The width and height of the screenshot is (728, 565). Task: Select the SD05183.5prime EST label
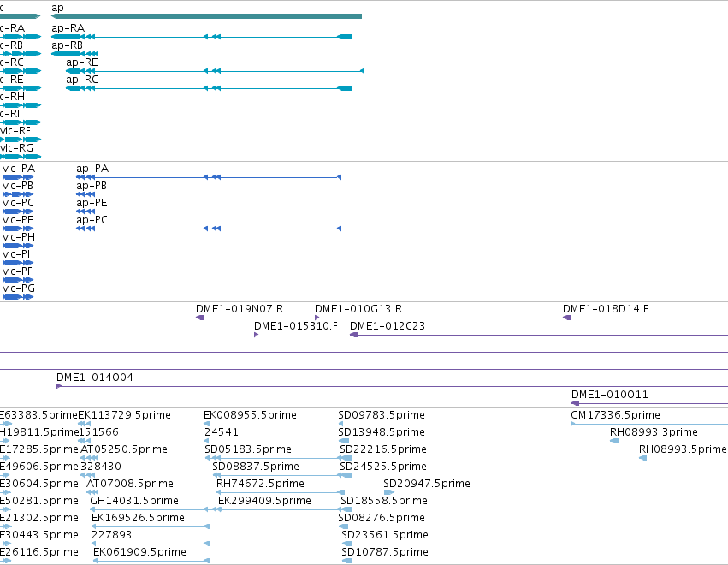click(248, 449)
